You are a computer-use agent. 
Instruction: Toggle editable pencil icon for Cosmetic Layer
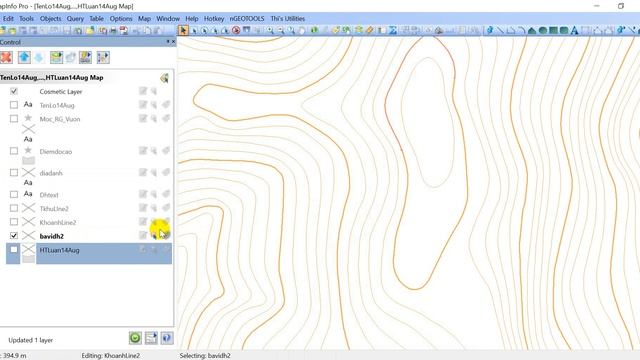(x=143, y=91)
